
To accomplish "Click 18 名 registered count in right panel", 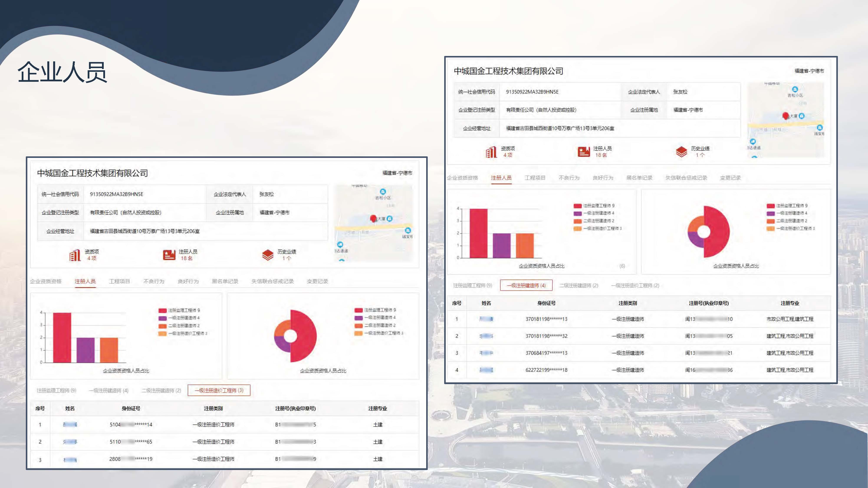I will pos(601,155).
